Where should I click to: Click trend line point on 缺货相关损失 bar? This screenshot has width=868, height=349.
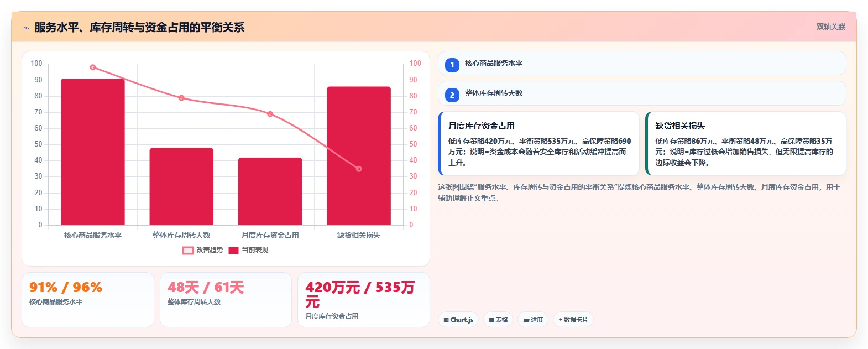tap(359, 169)
